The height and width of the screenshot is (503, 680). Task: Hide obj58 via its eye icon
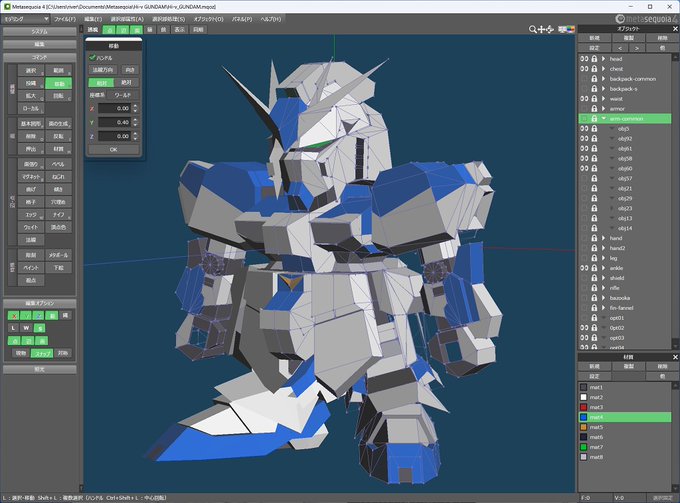[x=584, y=158]
